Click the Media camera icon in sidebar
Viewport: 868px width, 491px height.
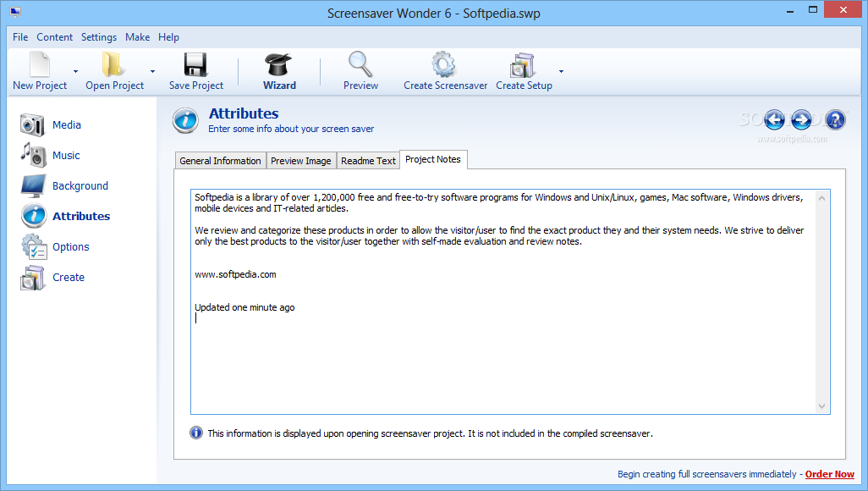click(x=32, y=124)
